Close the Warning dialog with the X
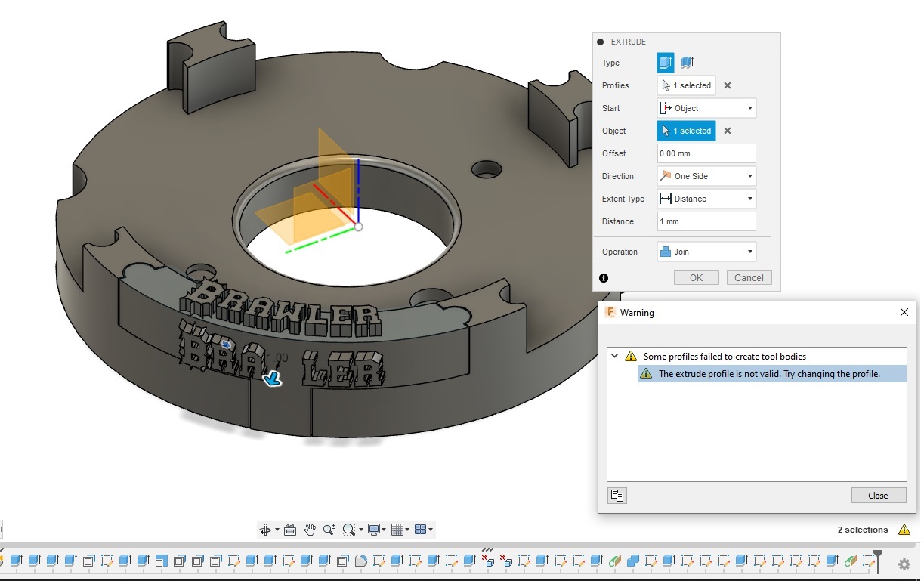924x581 pixels. click(x=904, y=312)
